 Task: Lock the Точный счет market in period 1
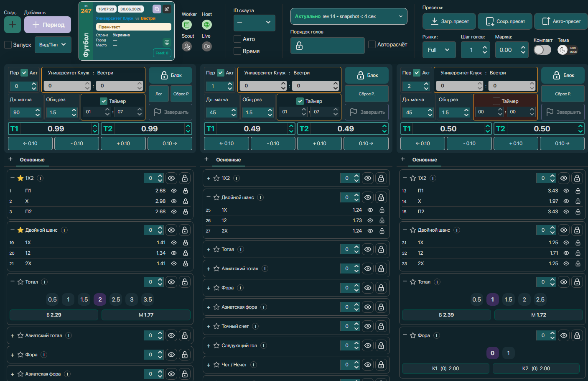381,326
